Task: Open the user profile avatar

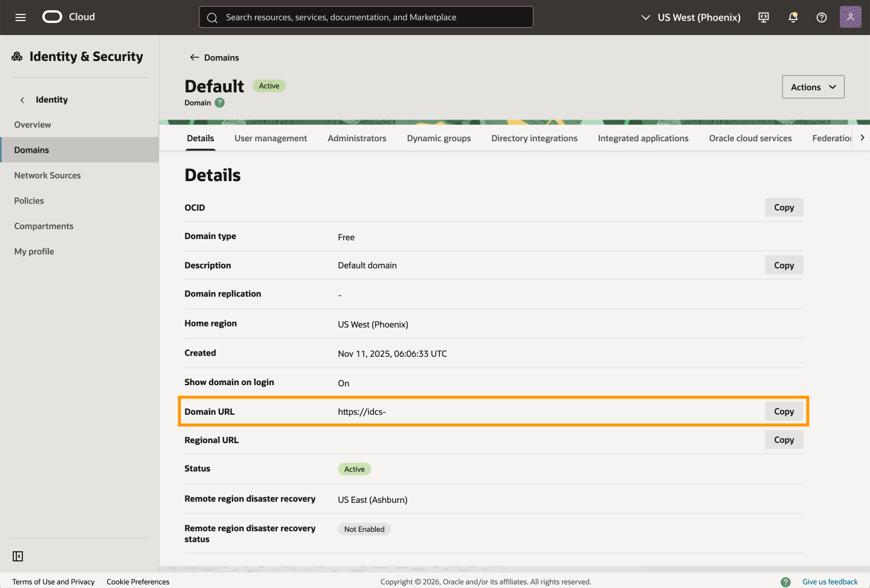Action: click(850, 17)
